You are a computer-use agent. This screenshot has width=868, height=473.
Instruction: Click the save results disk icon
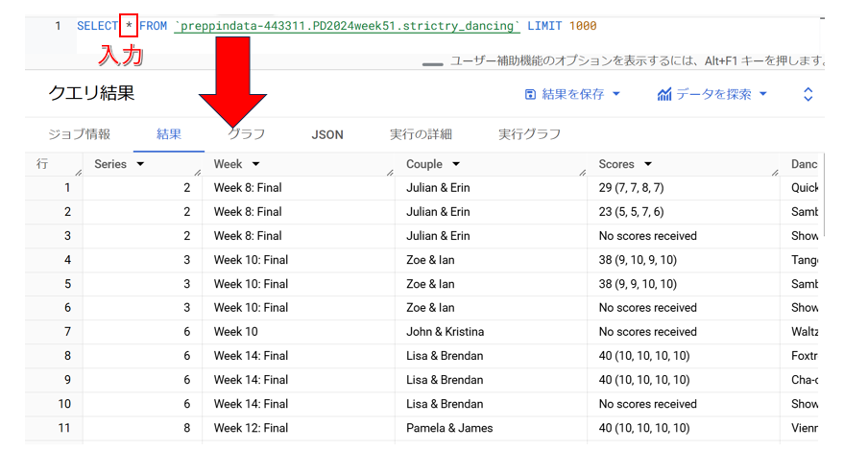[530, 95]
